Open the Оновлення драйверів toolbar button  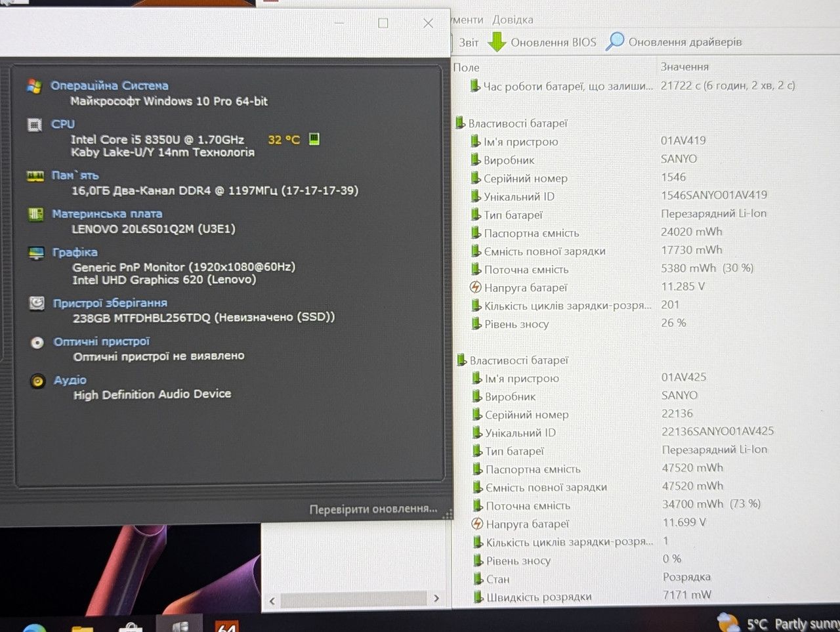[674, 42]
